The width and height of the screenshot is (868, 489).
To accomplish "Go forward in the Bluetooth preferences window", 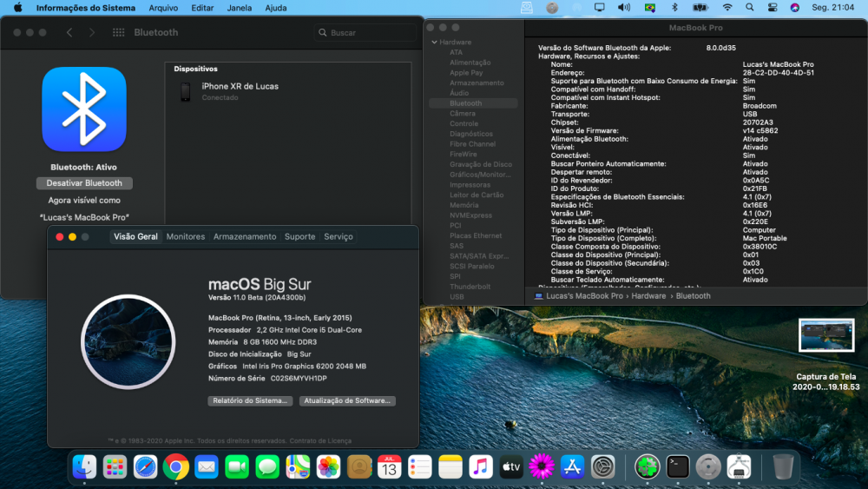I will click(92, 33).
